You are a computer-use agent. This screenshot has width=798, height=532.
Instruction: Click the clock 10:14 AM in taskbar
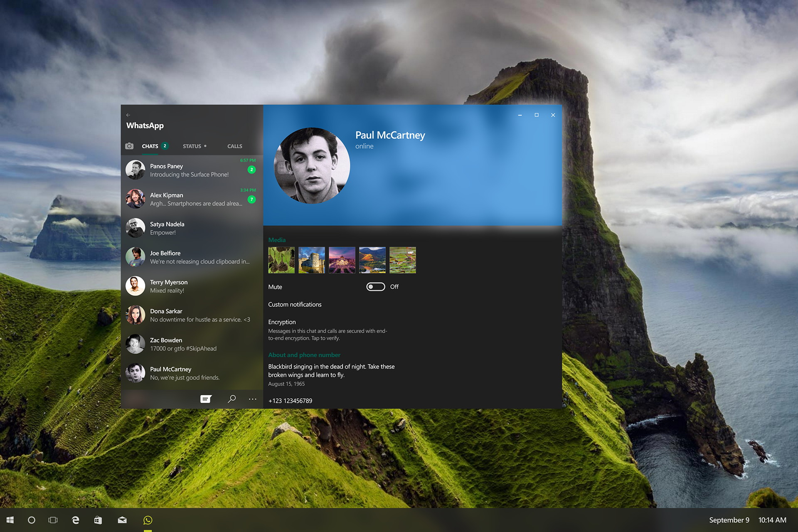[x=772, y=520]
